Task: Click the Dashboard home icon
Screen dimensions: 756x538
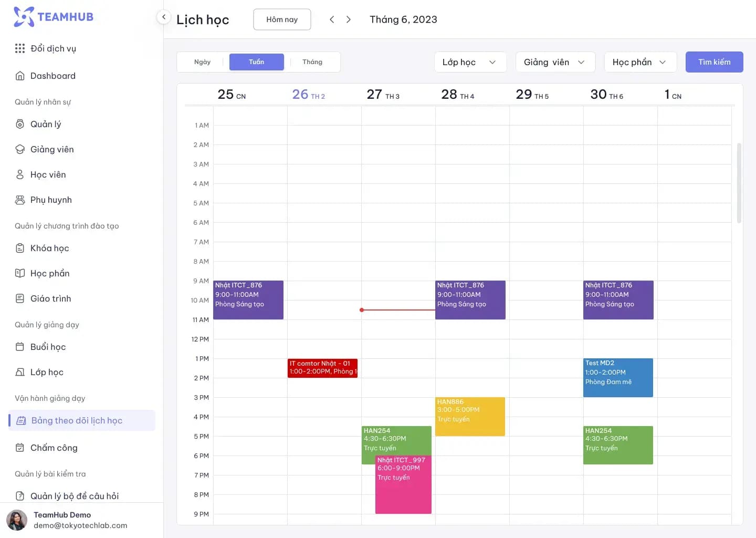Action: point(20,76)
